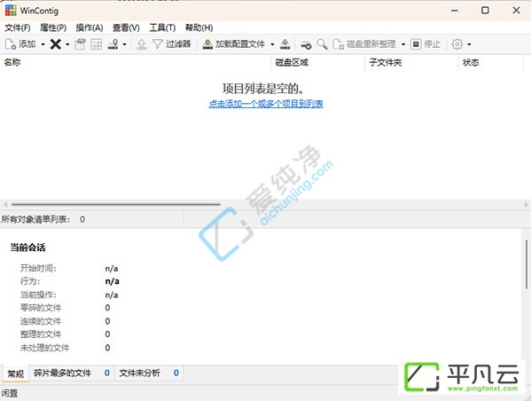Open the 文件(F) menu
532x401 pixels.
click(x=18, y=28)
